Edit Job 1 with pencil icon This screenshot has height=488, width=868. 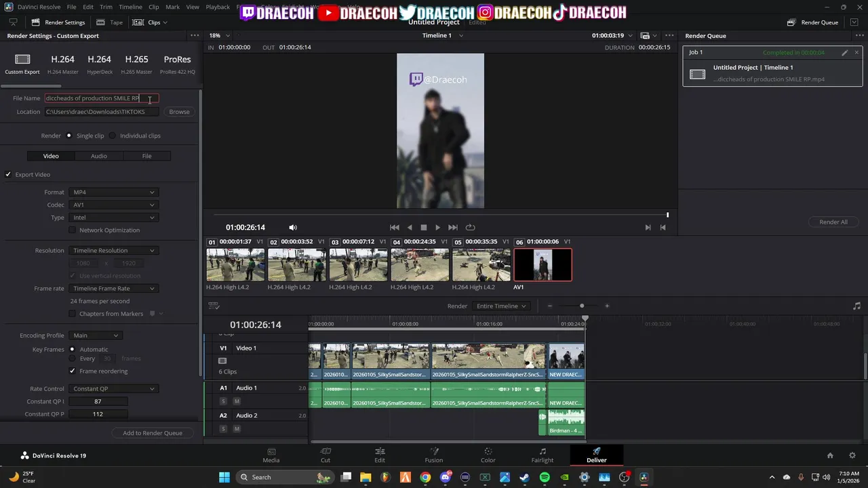click(844, 52)
